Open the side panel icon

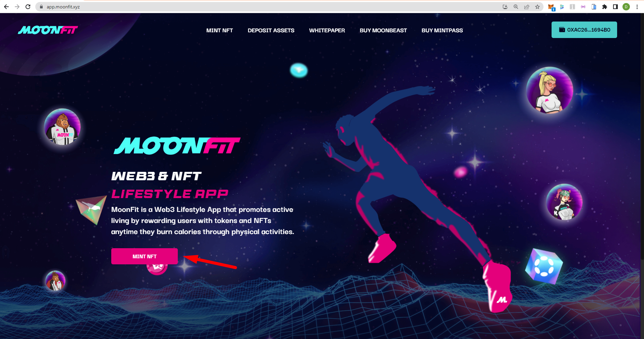[615, 7]
